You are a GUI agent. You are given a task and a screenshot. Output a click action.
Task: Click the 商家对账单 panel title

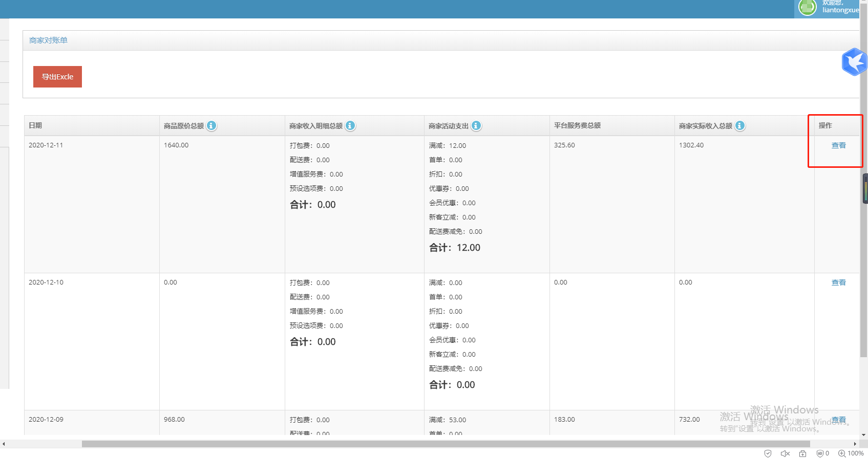(x=48, y=40)
